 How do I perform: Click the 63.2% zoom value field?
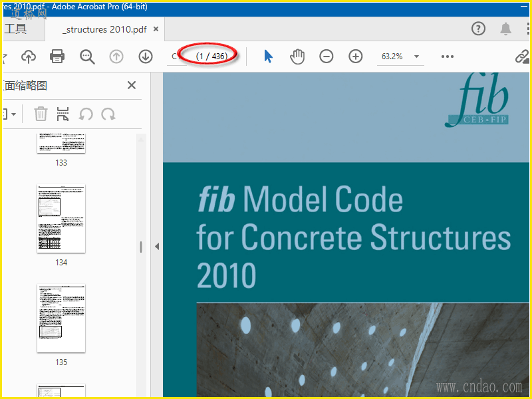click(x=392, y=57)
